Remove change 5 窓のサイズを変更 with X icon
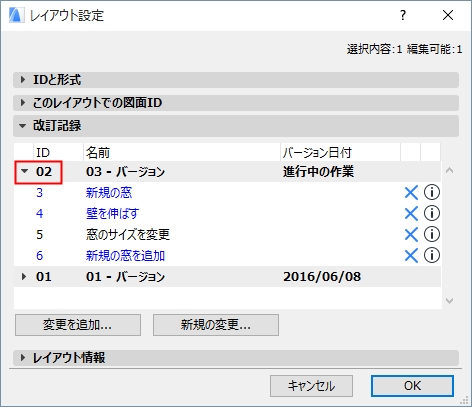The width and height of the screenshot is (472, 407). click(x=411, y=235)
